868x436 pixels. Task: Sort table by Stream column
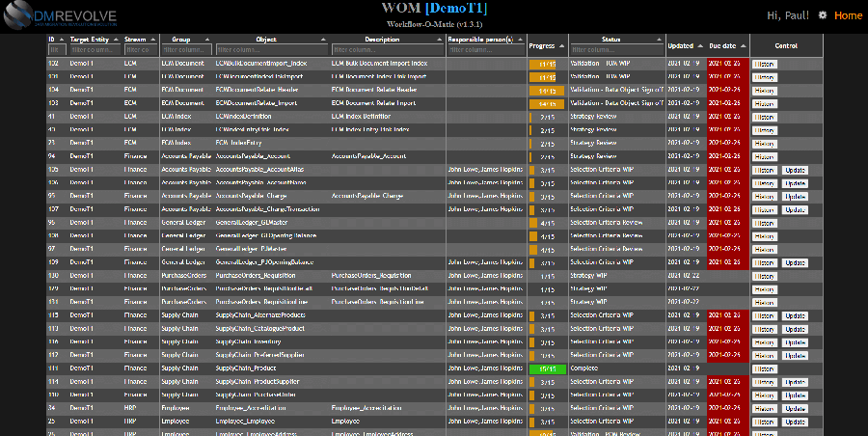(x=140, y=40)
